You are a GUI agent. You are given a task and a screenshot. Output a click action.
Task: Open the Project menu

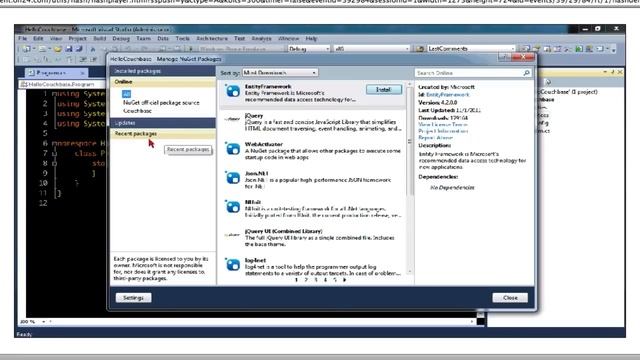point(77,38)
